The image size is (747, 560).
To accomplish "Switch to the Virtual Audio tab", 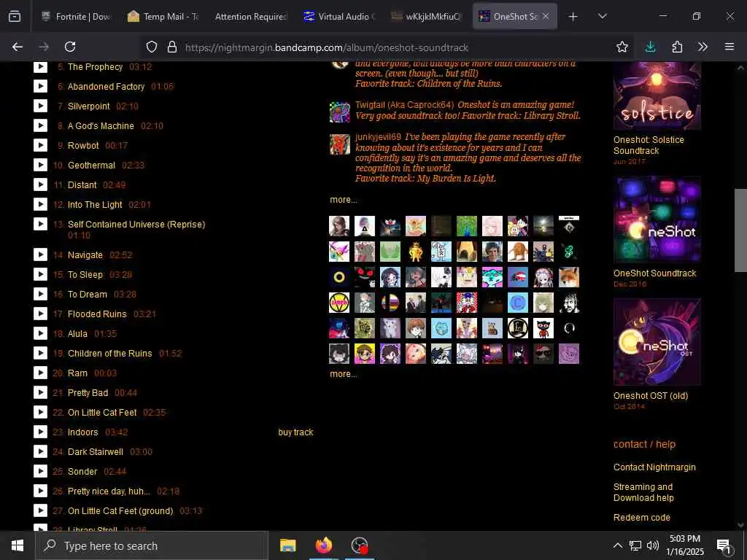I will 339,16.
